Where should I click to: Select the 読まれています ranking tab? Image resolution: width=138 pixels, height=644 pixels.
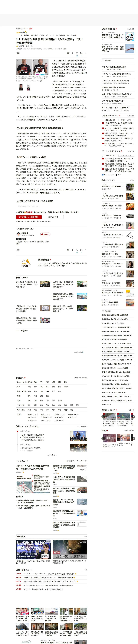point(110,120)
